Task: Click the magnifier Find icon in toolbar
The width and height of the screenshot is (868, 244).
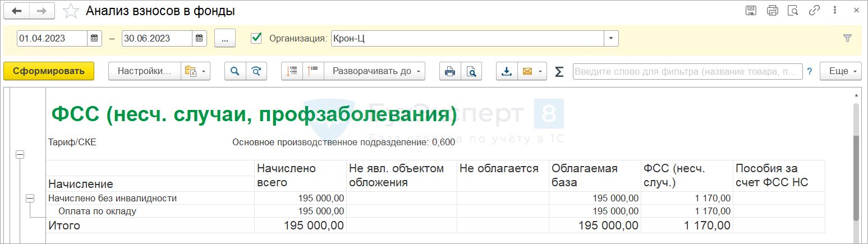Action: click(235, 71)
